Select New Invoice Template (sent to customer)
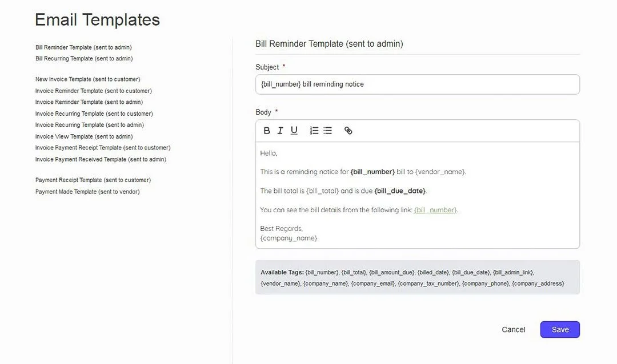Image resolution: width=617 pixels, height=364 pixels. coord(87,79)
